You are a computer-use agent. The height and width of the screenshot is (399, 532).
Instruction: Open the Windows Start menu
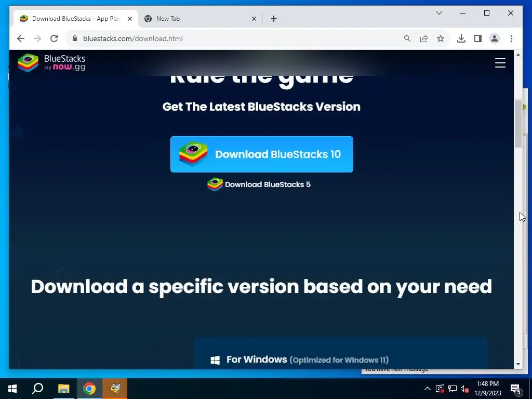[12, 389]
